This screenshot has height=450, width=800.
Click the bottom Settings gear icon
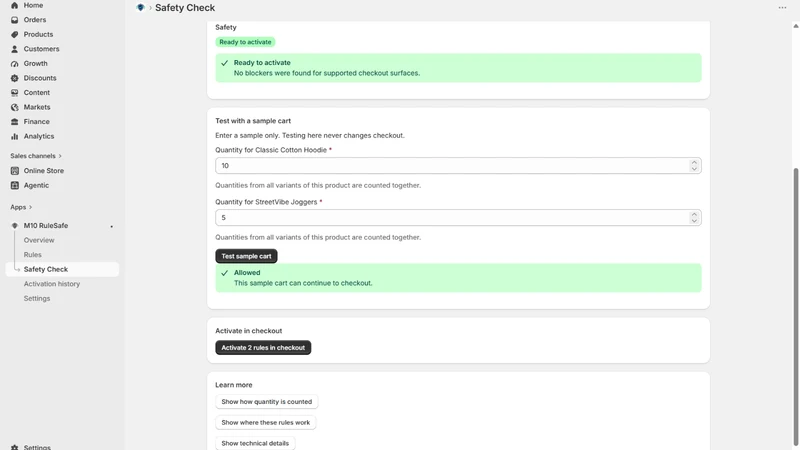[14, 447]
